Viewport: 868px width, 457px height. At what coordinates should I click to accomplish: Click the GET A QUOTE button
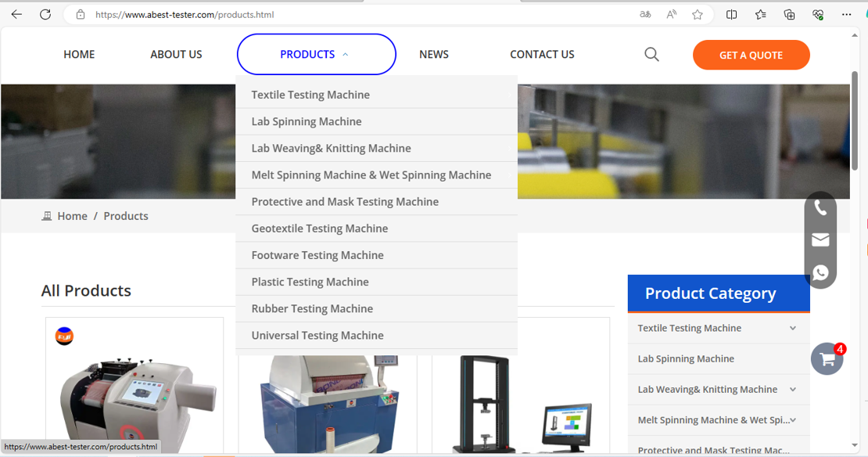(x=751, y=56)
